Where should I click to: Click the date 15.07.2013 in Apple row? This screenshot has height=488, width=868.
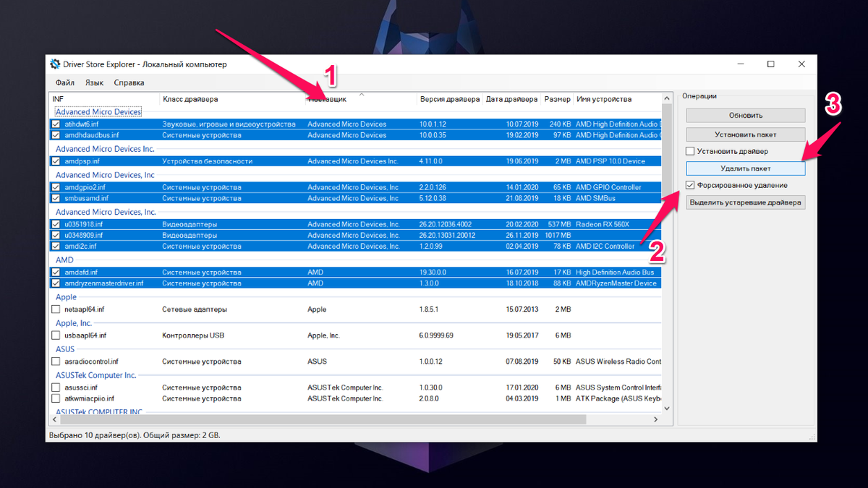(x=521, y=309)
